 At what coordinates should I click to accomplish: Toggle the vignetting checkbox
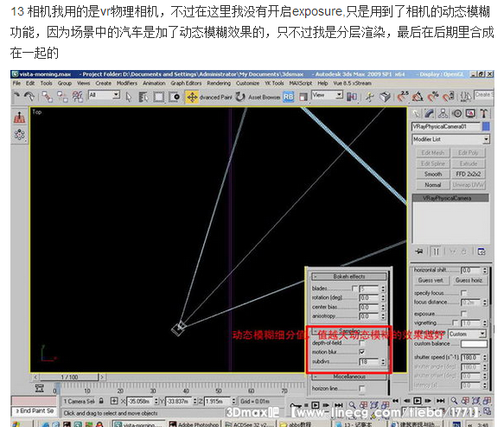click(455, 322)
